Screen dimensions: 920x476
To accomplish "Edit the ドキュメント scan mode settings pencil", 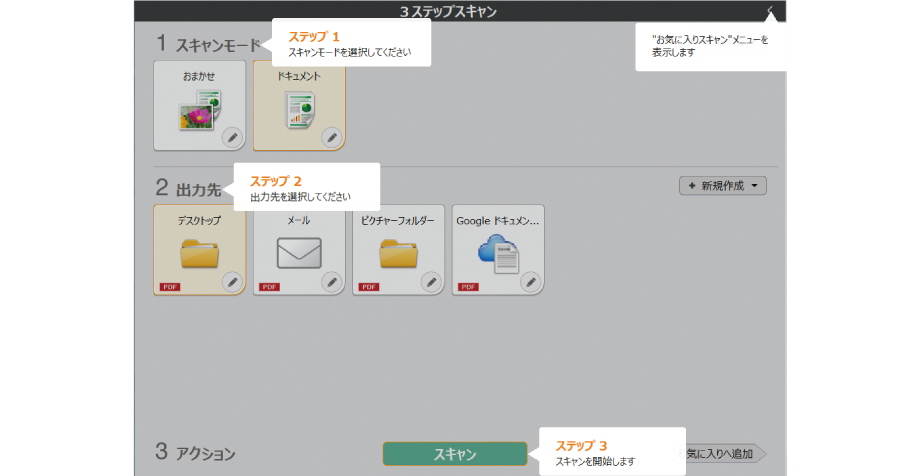I will [x=331, y=137].
